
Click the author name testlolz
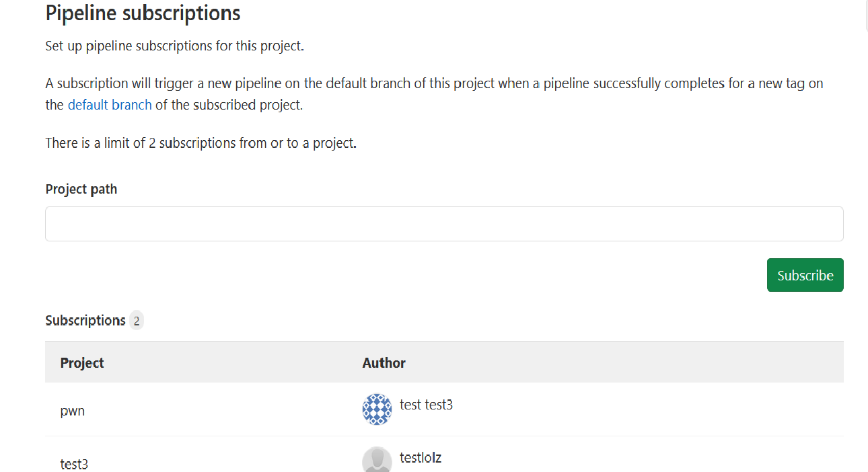(421, 458)
